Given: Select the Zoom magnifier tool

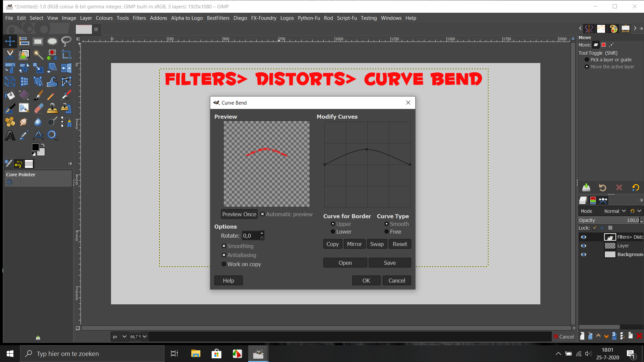Looking at the screenshot, I should pyautogui.click(x=52, y=135).
